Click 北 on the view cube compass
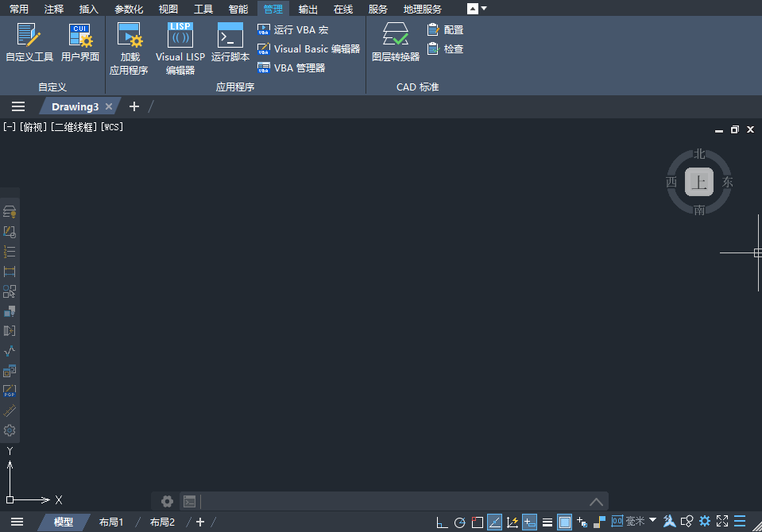 point(698,154)
